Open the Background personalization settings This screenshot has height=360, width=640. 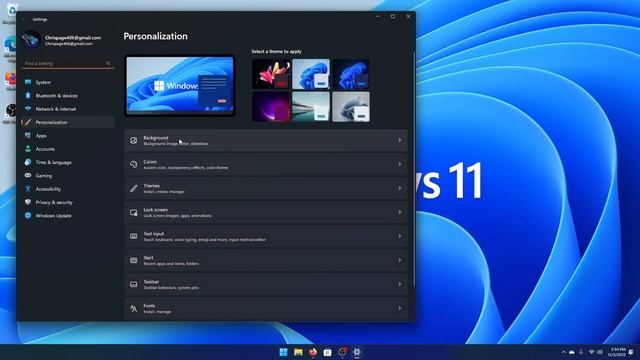coord(266,140)
